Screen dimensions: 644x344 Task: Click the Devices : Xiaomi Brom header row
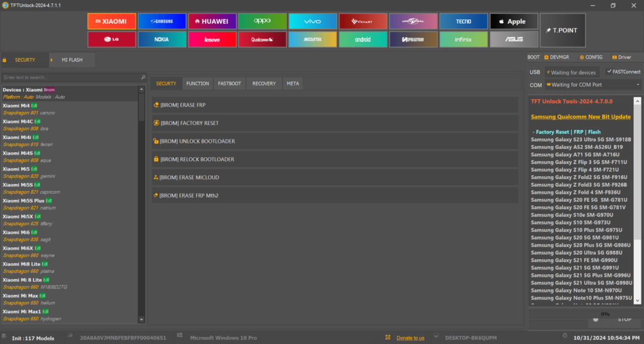[x=70, y=93]
